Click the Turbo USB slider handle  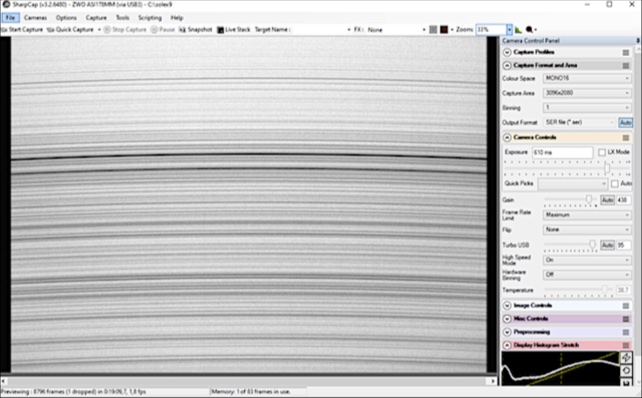(592, 244)
